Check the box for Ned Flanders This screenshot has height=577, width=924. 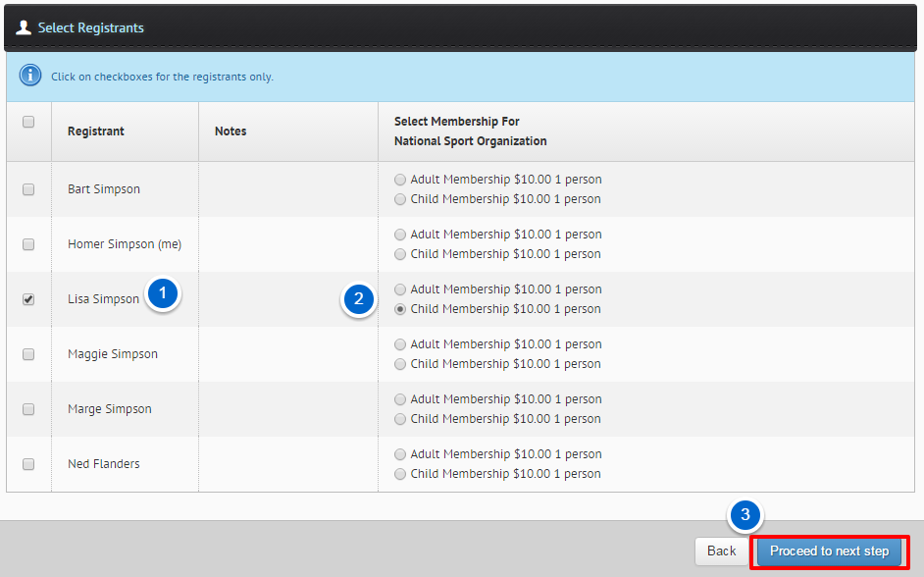[28, 464]
